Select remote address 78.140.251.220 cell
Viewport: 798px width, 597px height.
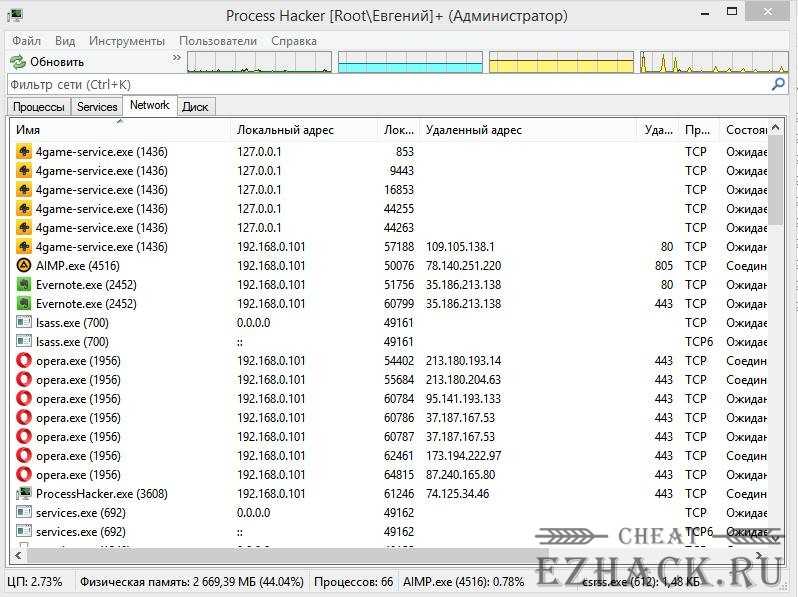[464, 266]
